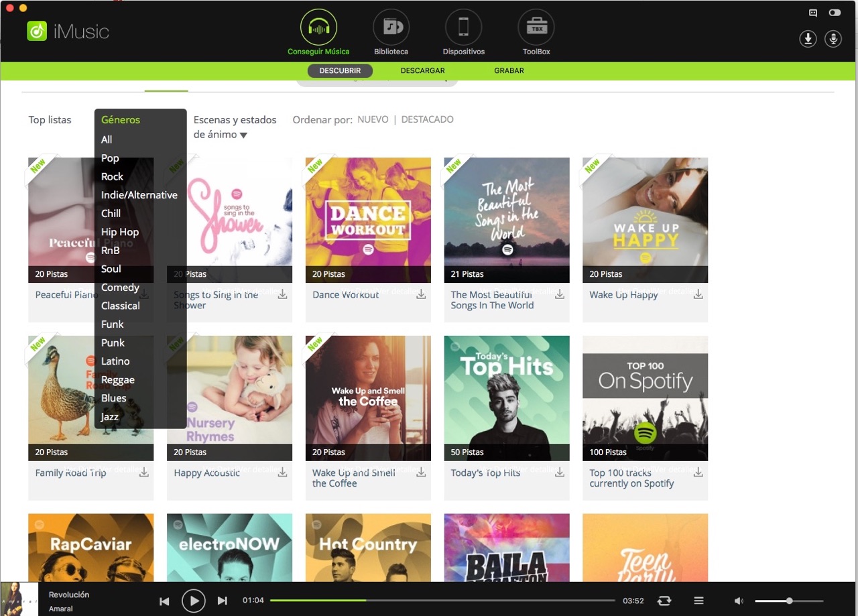
Task: Select Rock genre
Action: tap(112, 176)
